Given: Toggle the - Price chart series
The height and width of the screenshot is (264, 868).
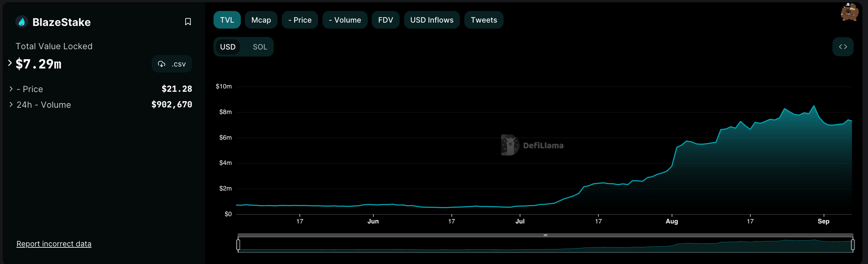Looking at the screenshot, I should pos(300,20).
